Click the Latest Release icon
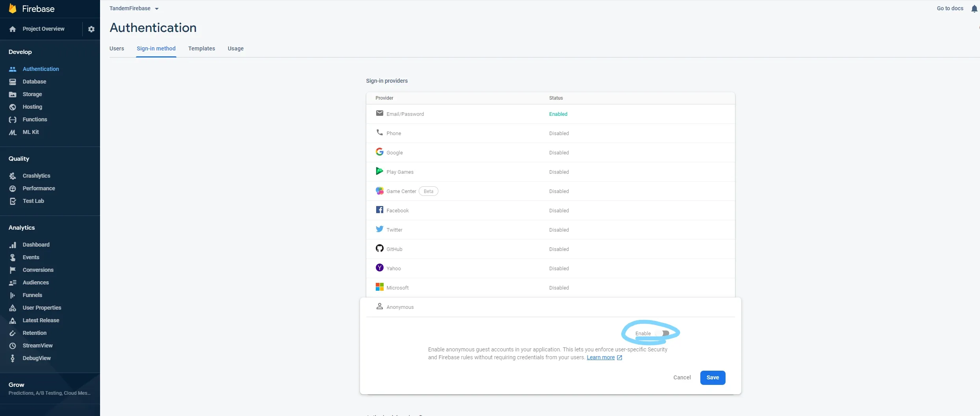This screenshot has width=980, height=416. coord(13,320)
